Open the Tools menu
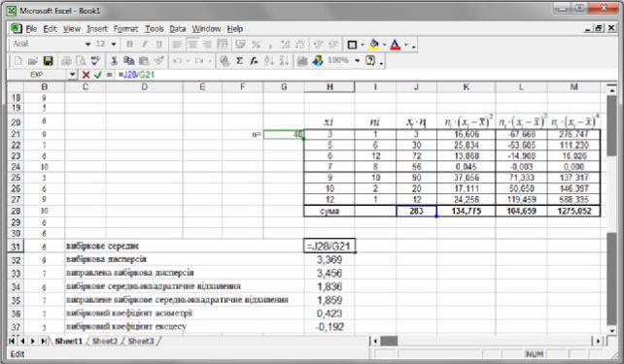This screenshot has width=624, height=364. pyautogui.click(x=154, y=29)
